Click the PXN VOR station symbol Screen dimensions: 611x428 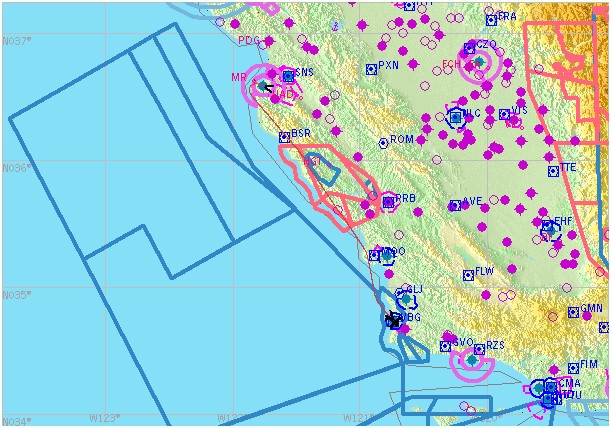point(372,69)
